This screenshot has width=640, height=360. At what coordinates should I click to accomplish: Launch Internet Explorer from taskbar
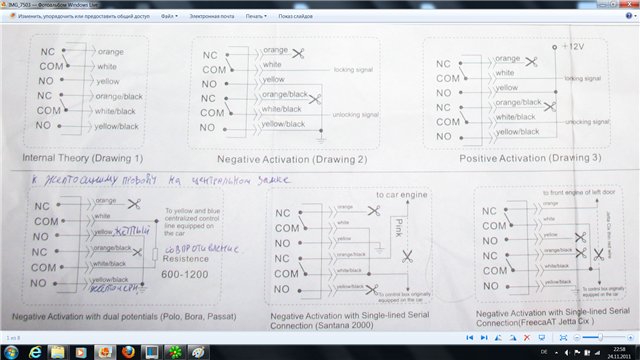[35, 352]
